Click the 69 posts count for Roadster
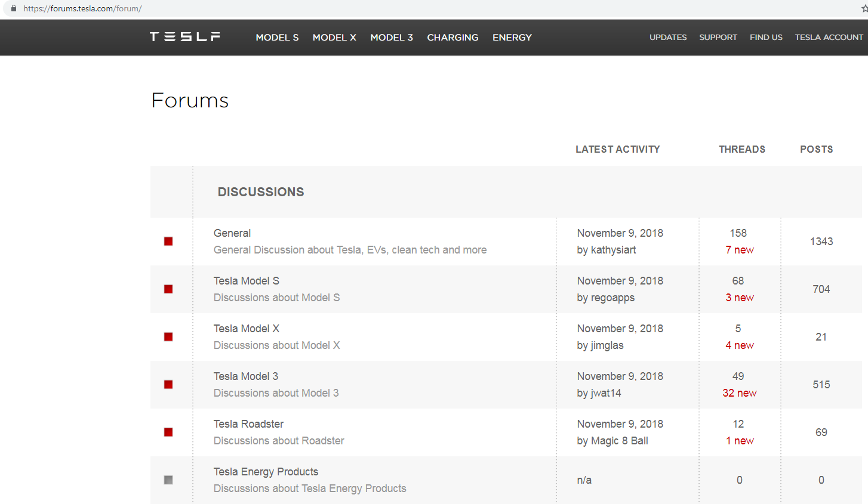Image resolution: width=868 pixels, height=504 pixels. [821, 432]
